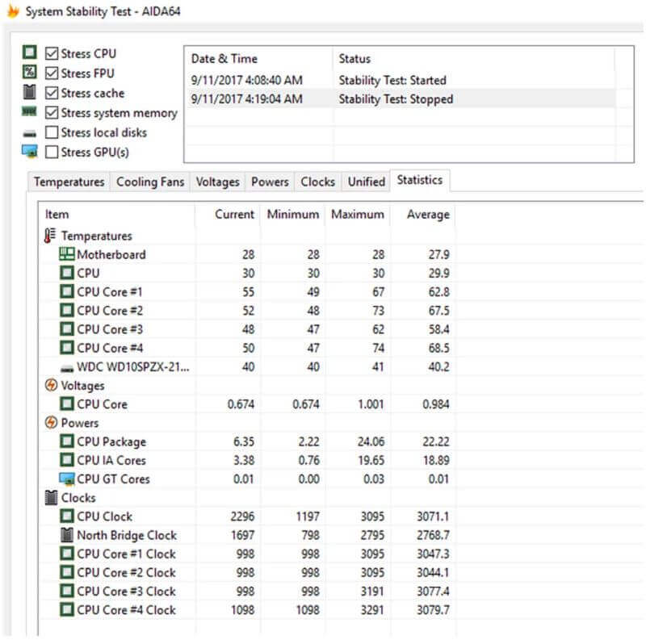Image resolution: width=646 pixels, height=644 pixels.
Task: Uncheck the Stress cache checkbox
Action: (52, 93)
